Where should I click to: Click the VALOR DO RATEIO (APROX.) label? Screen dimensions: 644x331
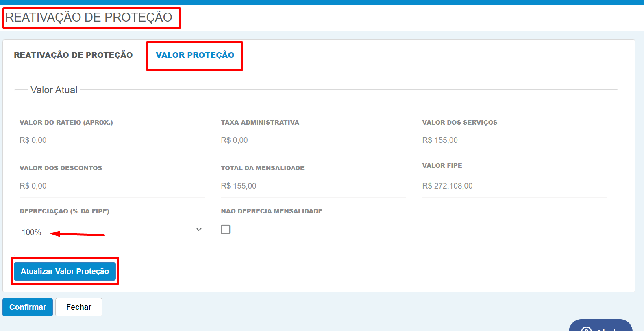click(x=66, y=122)
